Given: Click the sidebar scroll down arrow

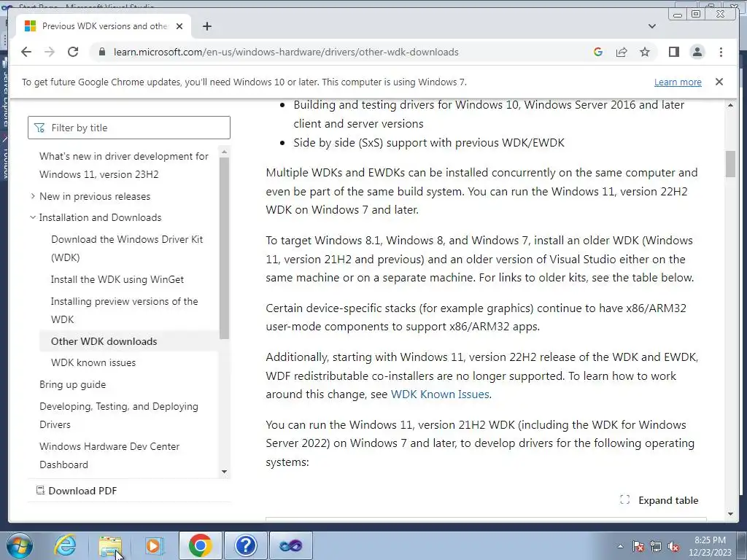Looking at the screenshot, I should click(x=225, y=472).
